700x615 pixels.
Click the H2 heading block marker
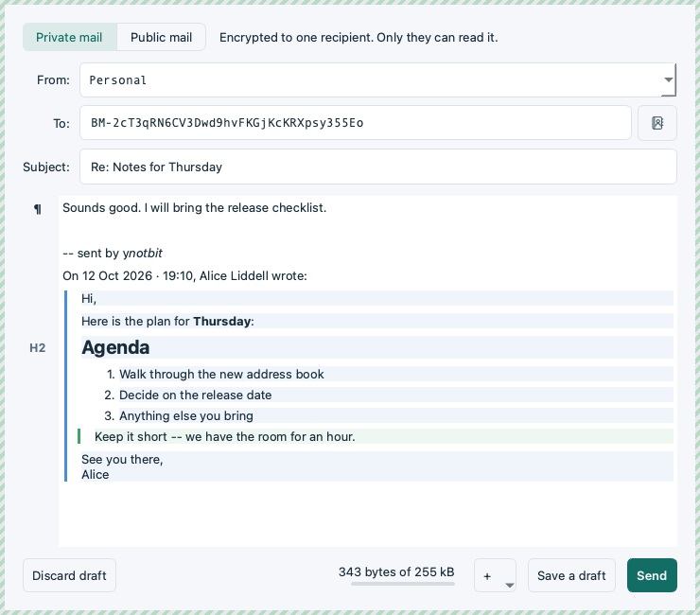[38, 348]
